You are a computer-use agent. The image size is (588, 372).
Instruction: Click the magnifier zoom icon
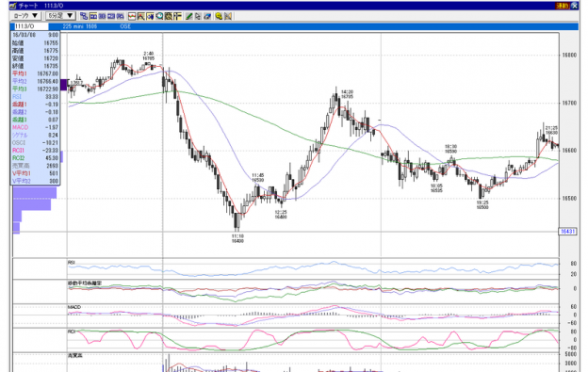159,16
